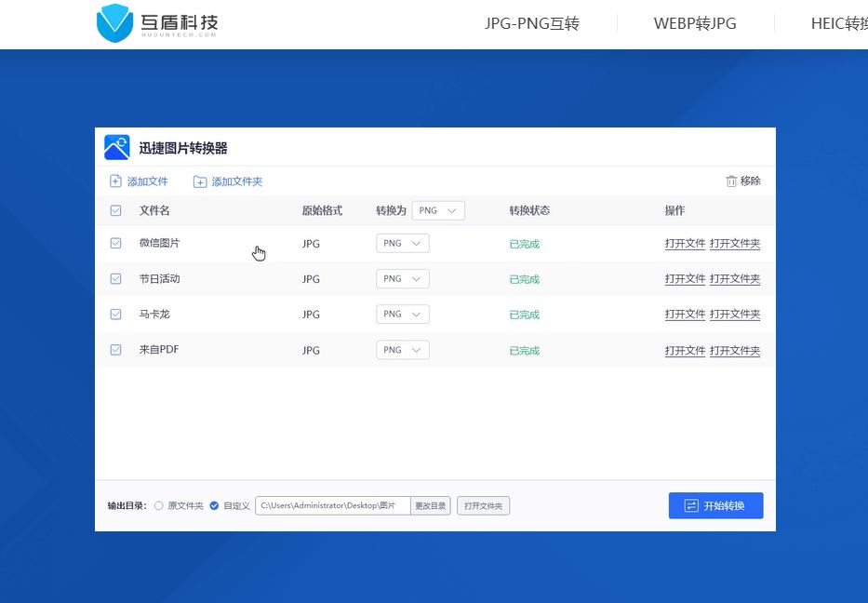Click 打开文件夹 for 节日活动
The height and width of the screenshot is (603, 868).
click(735, 279)
